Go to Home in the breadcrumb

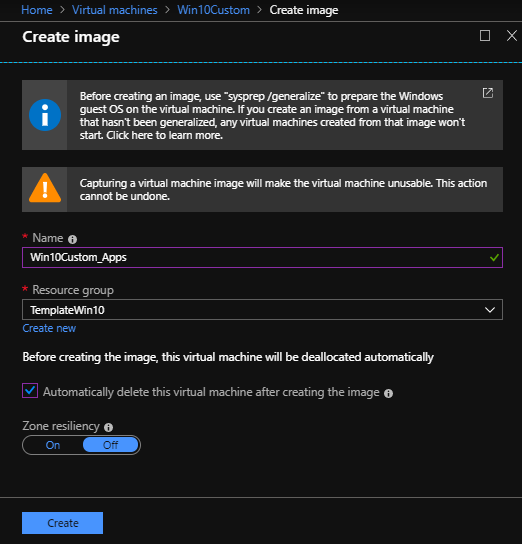[37, 10]
